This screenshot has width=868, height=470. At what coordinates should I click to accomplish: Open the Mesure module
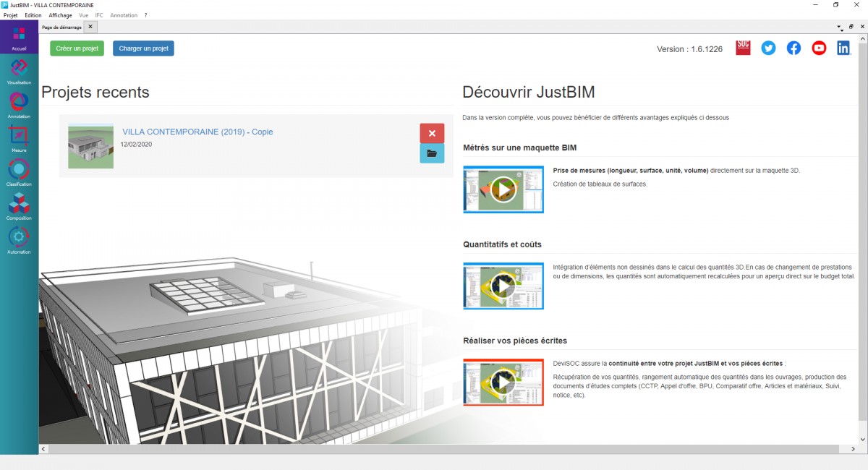pos(19,139)
